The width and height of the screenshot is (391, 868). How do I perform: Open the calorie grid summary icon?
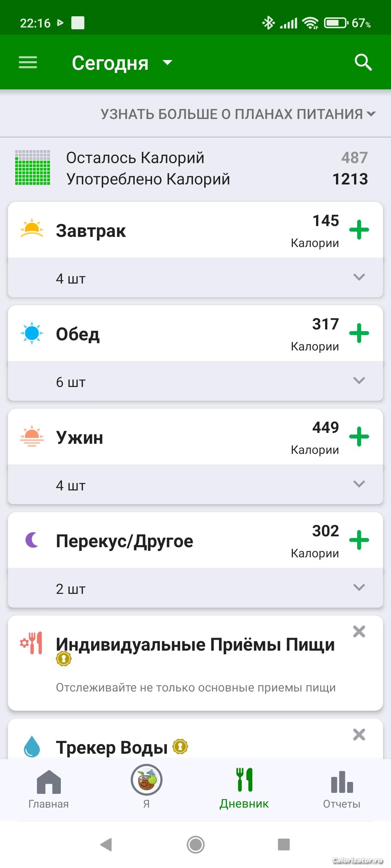point(33,168)
